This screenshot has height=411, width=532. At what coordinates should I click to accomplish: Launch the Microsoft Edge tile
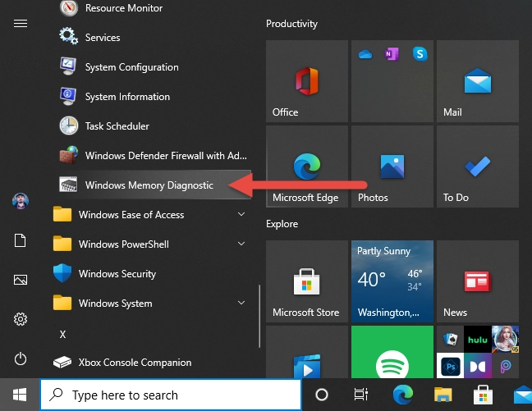pyautogui.click(x=307, y=167)
